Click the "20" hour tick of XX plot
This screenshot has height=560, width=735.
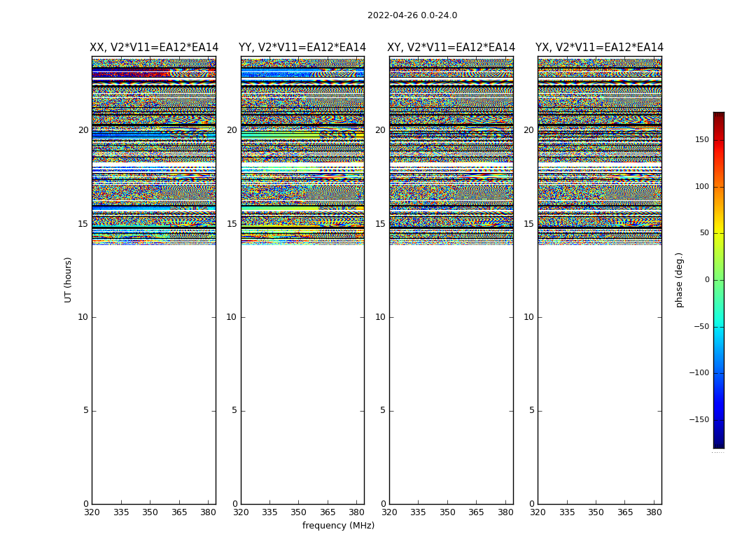(83, 130)
